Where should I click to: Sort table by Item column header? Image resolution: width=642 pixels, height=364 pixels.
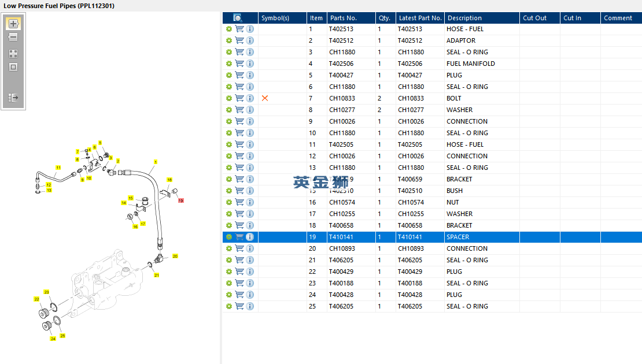[x=316, y=18]
